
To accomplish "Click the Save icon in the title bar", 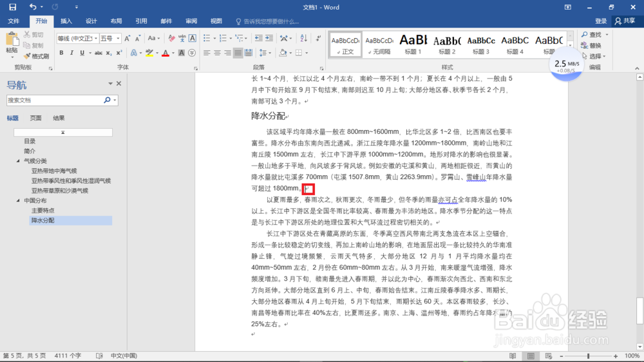I will point(13,7).
